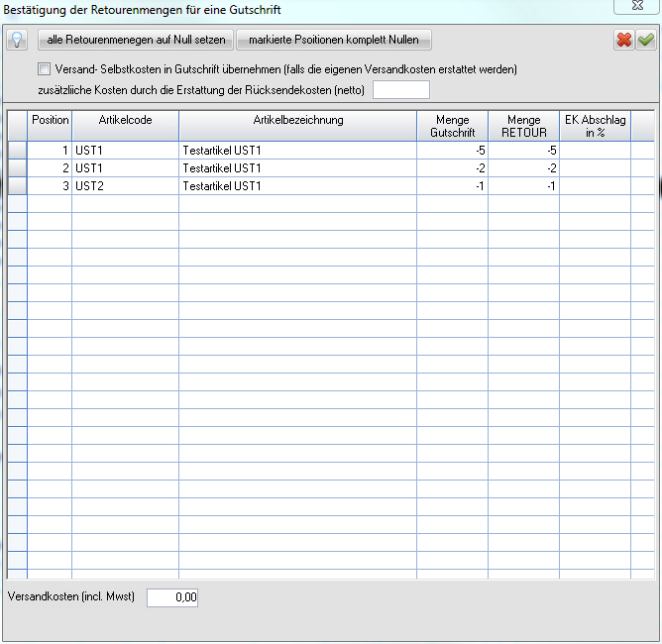Click 'markierte Psoitionen komplett Nullen' button

[x=334, y=41]
